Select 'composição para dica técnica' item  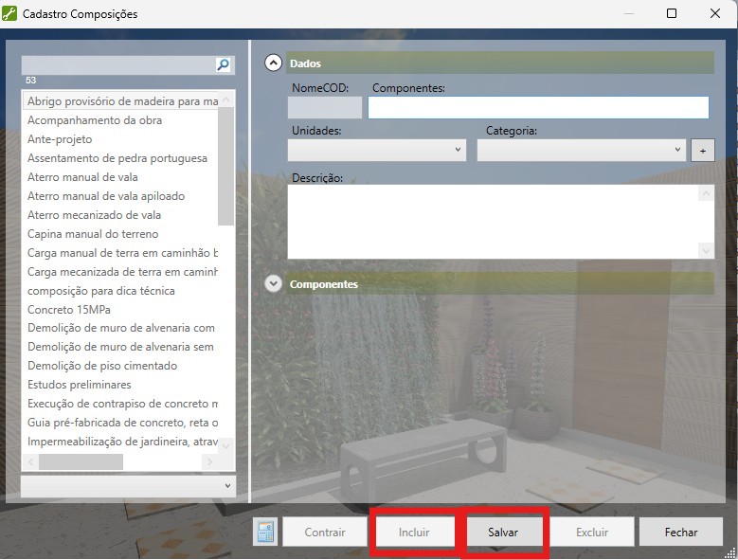[x=120, y=291]
